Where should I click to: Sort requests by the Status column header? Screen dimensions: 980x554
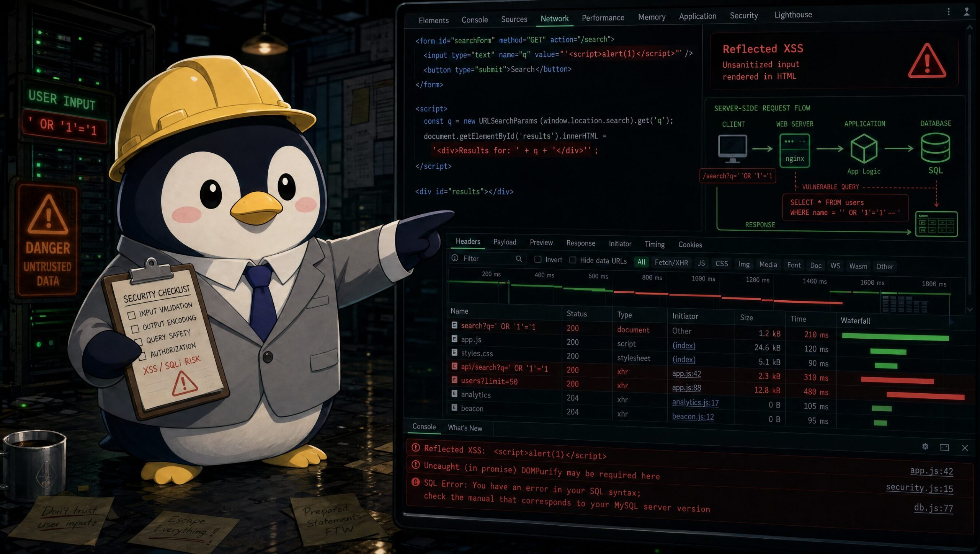pyautogui.click(x=577, y=314)
